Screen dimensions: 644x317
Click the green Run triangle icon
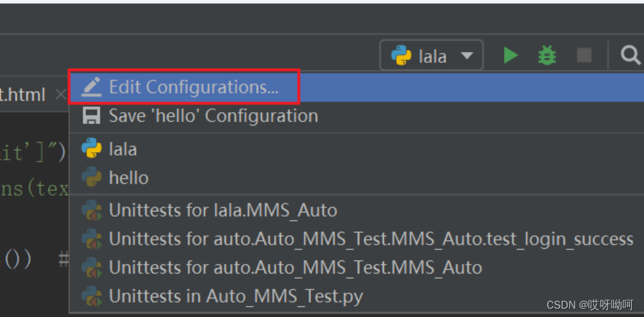pos(510,55)
